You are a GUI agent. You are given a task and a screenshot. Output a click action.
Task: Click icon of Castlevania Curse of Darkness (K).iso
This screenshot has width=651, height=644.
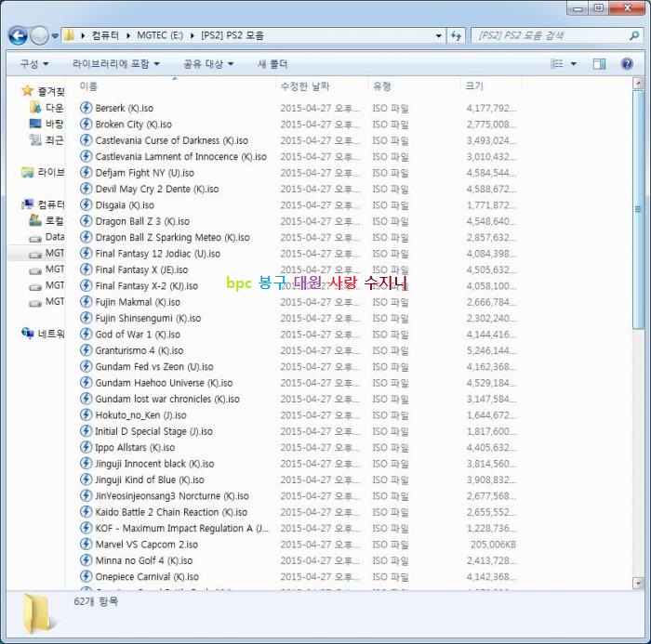(86, 140)
